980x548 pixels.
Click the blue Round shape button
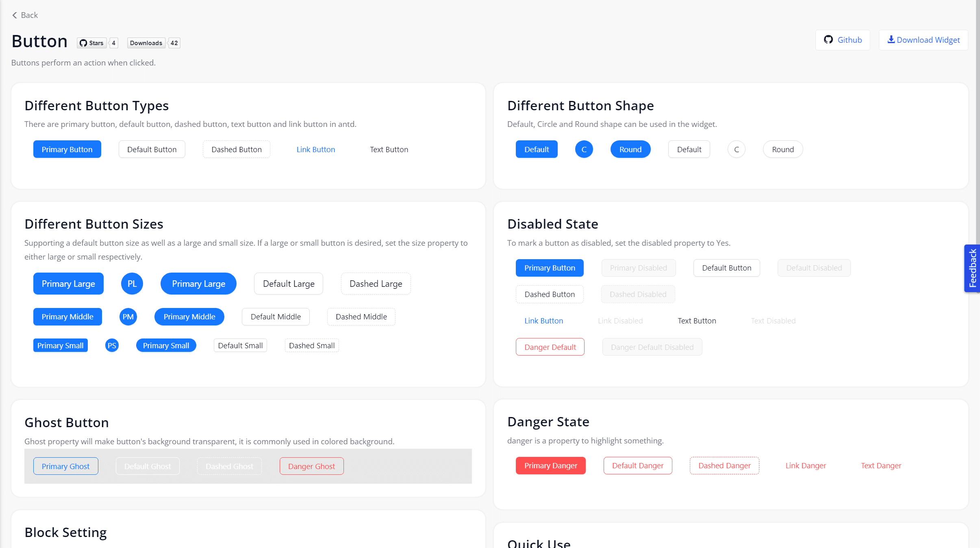pyautogui.click(x=630, y=149)
